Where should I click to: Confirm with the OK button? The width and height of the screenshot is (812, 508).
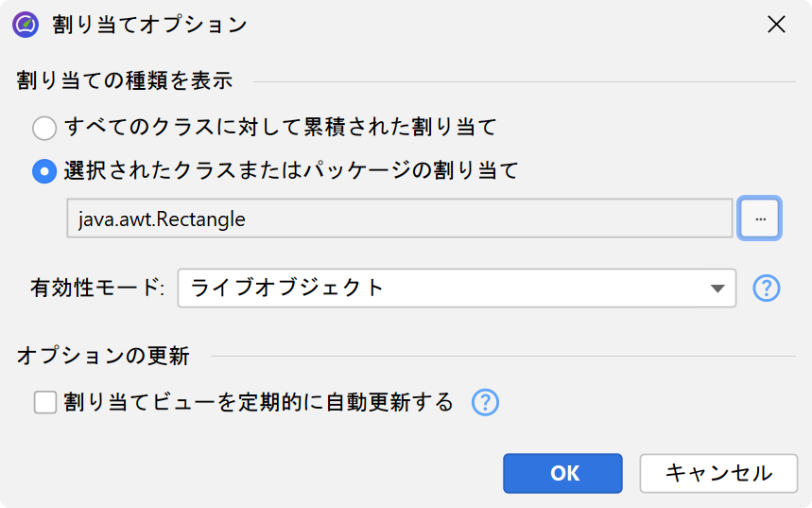562,473
